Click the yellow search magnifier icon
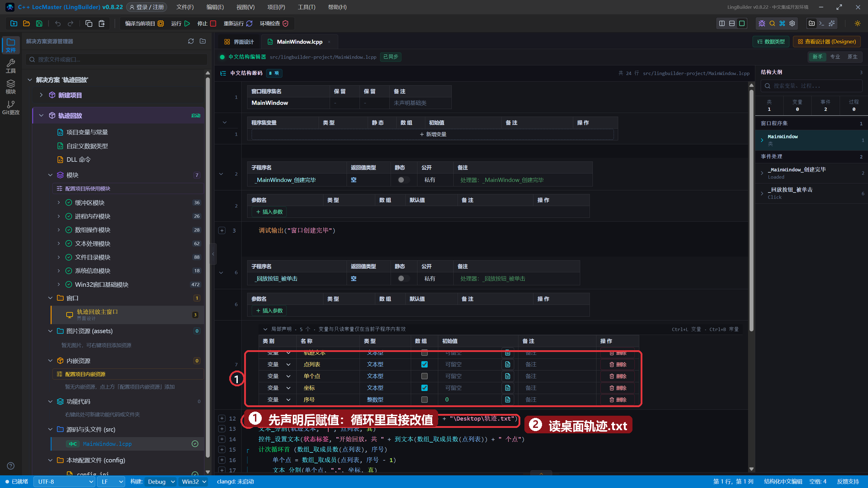The image size is (868, 488). (x=772, y=23)
